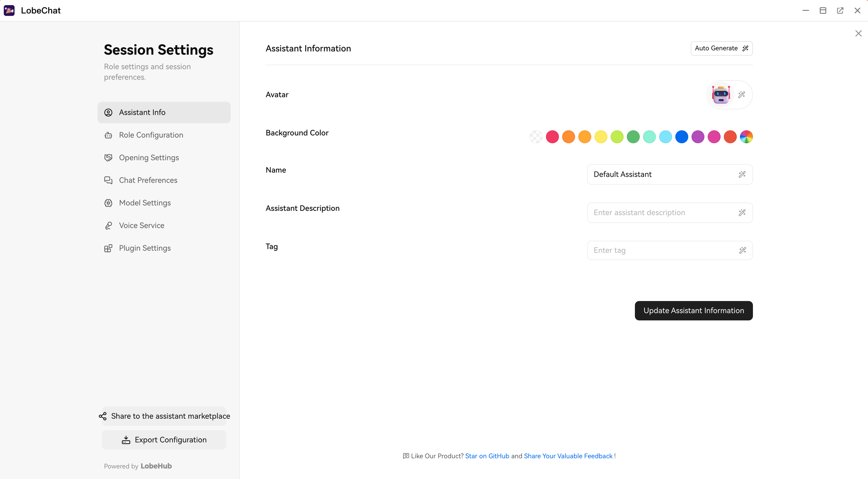Open the Role Configuration section

click(151, 135)
